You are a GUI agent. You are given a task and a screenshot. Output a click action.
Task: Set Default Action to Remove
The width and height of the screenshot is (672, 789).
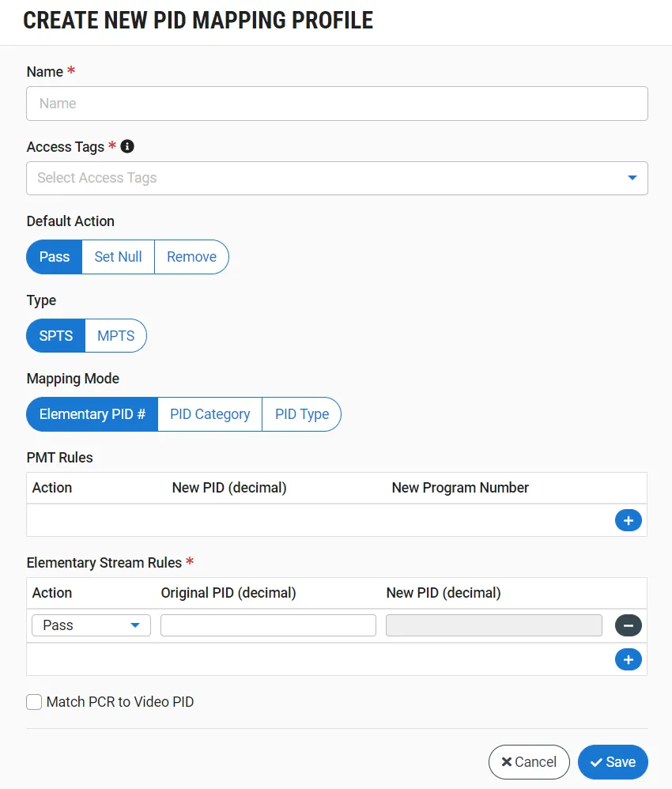(192, 257)
